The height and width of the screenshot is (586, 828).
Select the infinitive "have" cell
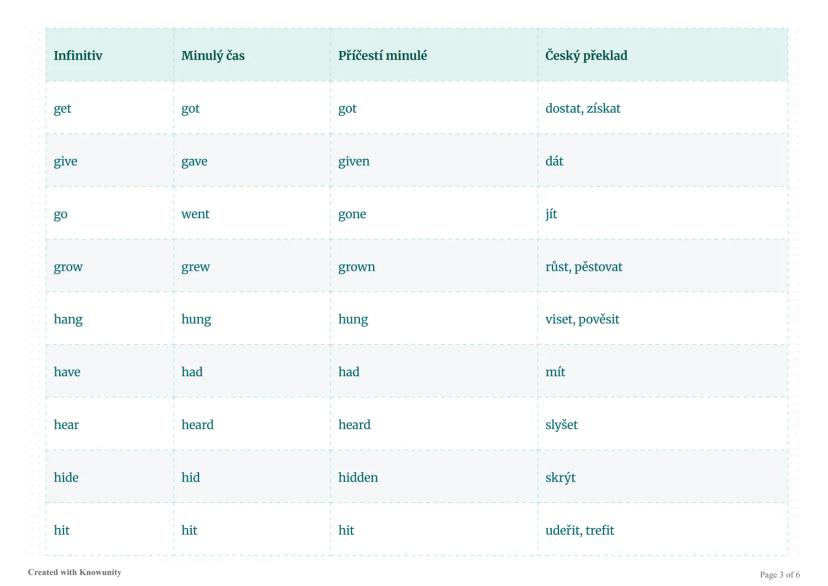[67, 372]
